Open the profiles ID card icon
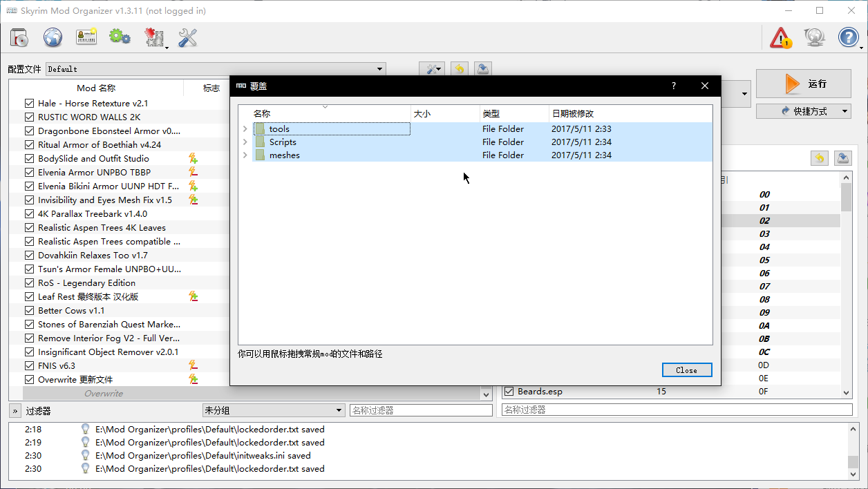This screenshot has height=489, width=868. 86,37
